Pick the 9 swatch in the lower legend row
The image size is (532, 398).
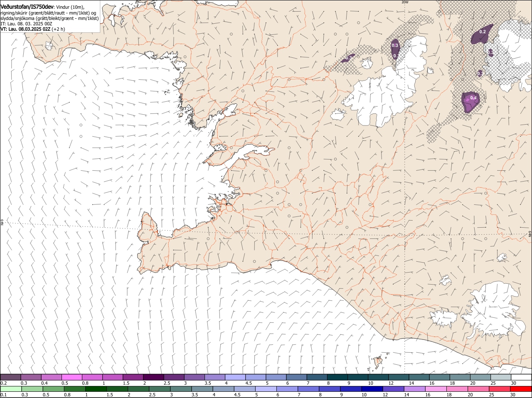pyautogui.click(x=351, y=389)
